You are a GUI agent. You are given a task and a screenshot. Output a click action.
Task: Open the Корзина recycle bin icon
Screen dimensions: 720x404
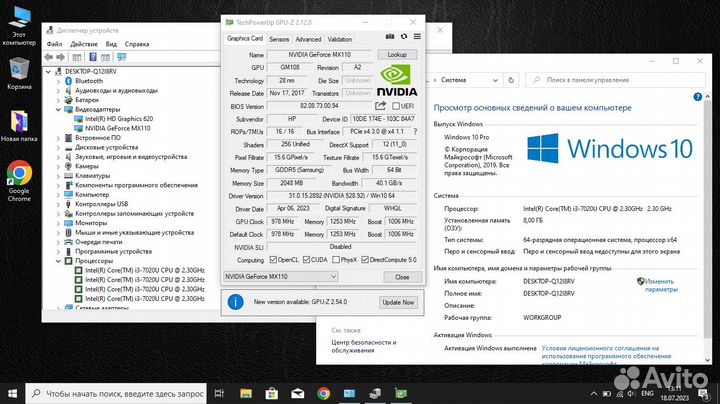[19, 73]
